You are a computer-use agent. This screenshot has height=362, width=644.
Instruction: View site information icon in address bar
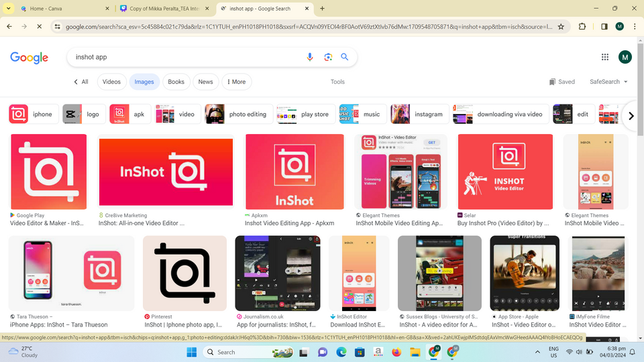(58, 27)
